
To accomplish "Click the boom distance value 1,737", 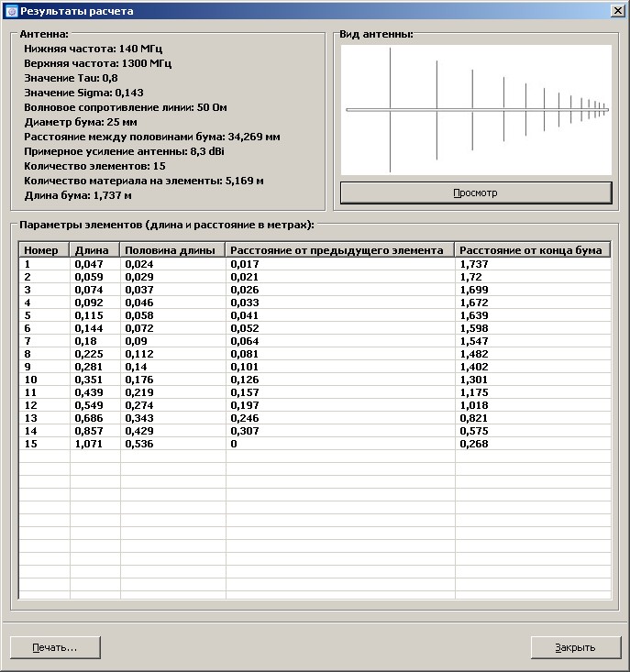I will [474, 264].
